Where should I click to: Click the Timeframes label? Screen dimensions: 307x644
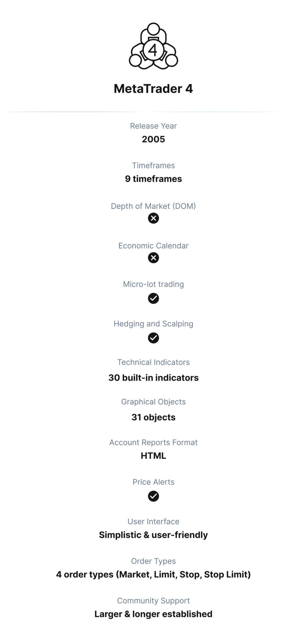click(x=153, y=166)
